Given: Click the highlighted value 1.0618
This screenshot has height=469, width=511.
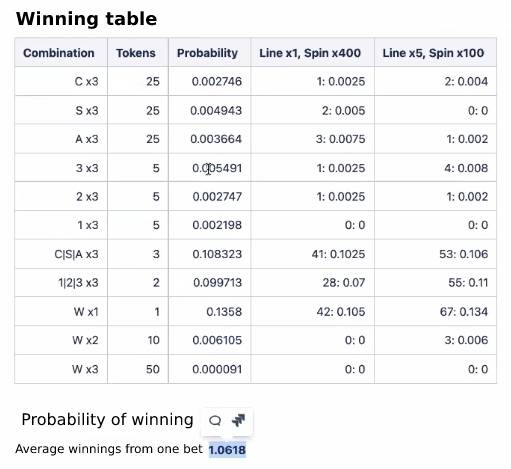Looking at the screenshot, I should pyautogui.click(x=227, y=450).
